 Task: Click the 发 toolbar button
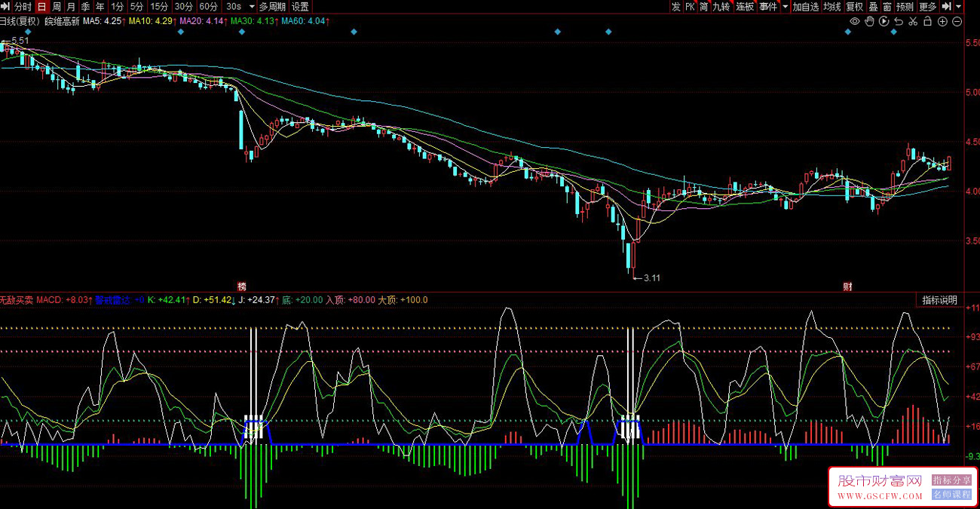click(x=675, y=6)
